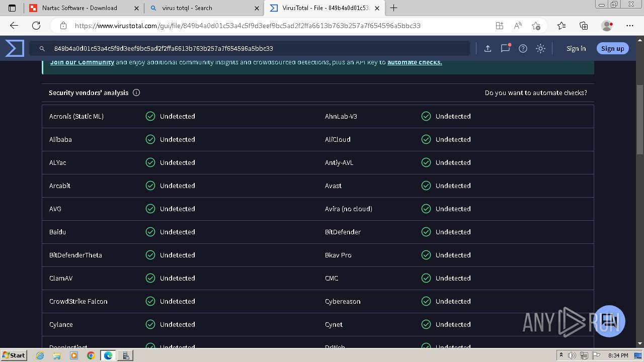Click the Acronis (Static ML) vendor name
The height and width of the screenshot is (362, 644).
[76, 116]
